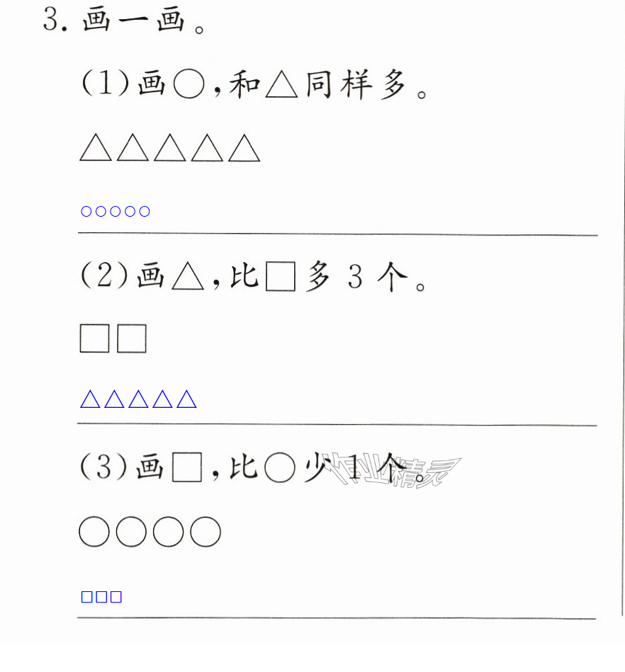Click the last small blue square answer
Viewport: 625px width, 672px height.
(x=116, y=596)
